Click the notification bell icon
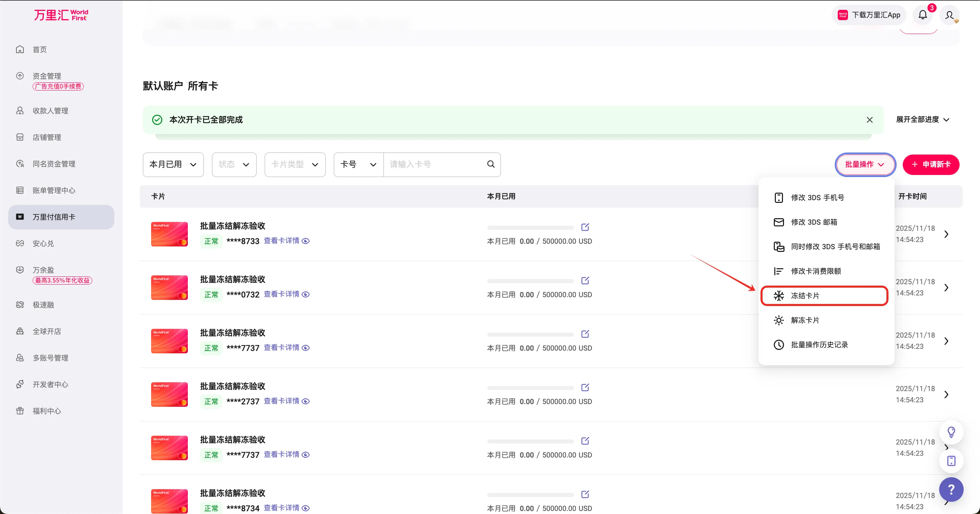Viewport: 980px width, 514px height. [x=922, y=15]
